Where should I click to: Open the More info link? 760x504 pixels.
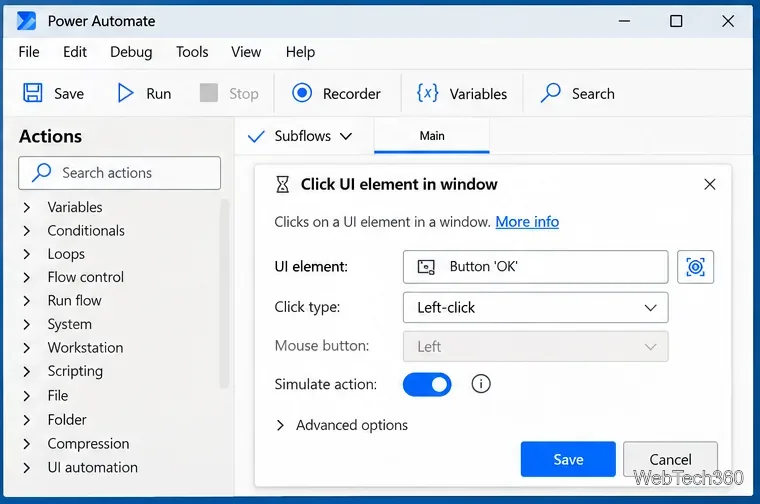(x=527, y=222)
